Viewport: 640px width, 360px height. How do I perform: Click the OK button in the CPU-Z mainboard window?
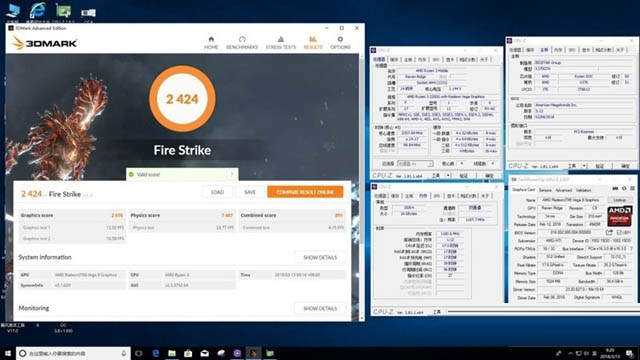625,166
